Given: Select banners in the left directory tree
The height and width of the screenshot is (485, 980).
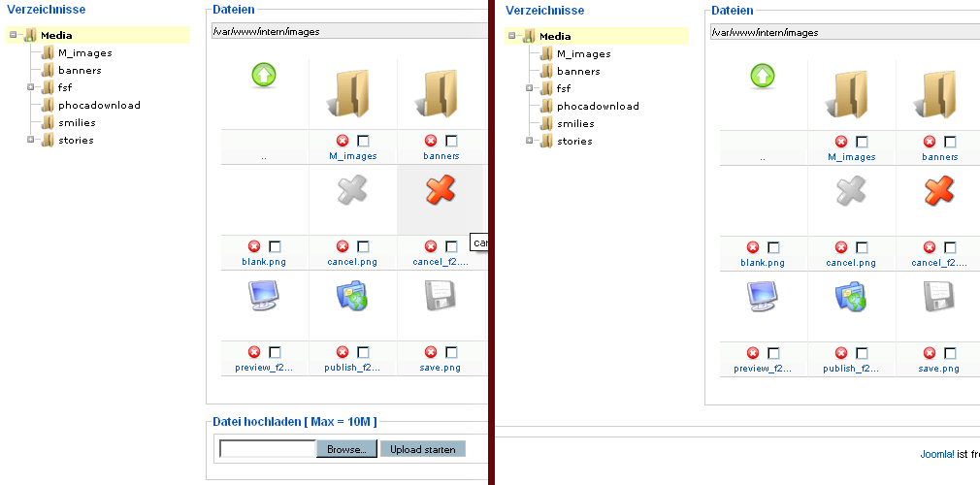Looking at the screenshot, I should 80,71.
